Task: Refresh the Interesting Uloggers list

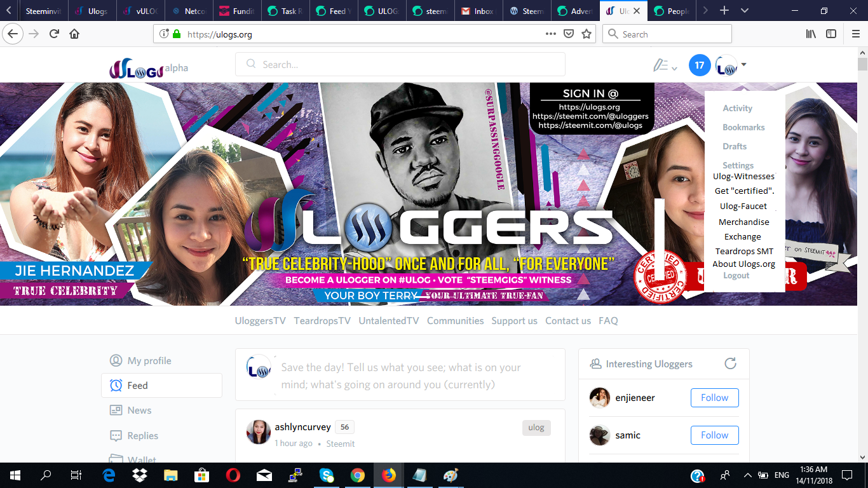Action: click(x=730, y=363)
